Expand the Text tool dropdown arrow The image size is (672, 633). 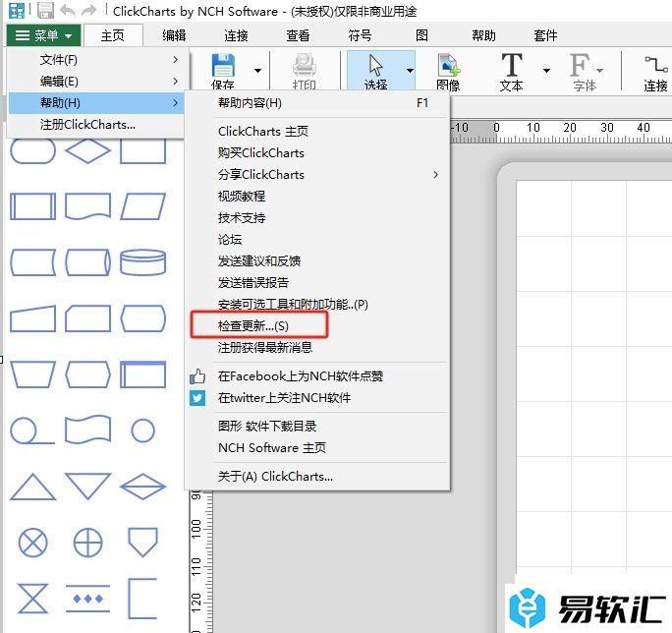(x=546, y=71)
